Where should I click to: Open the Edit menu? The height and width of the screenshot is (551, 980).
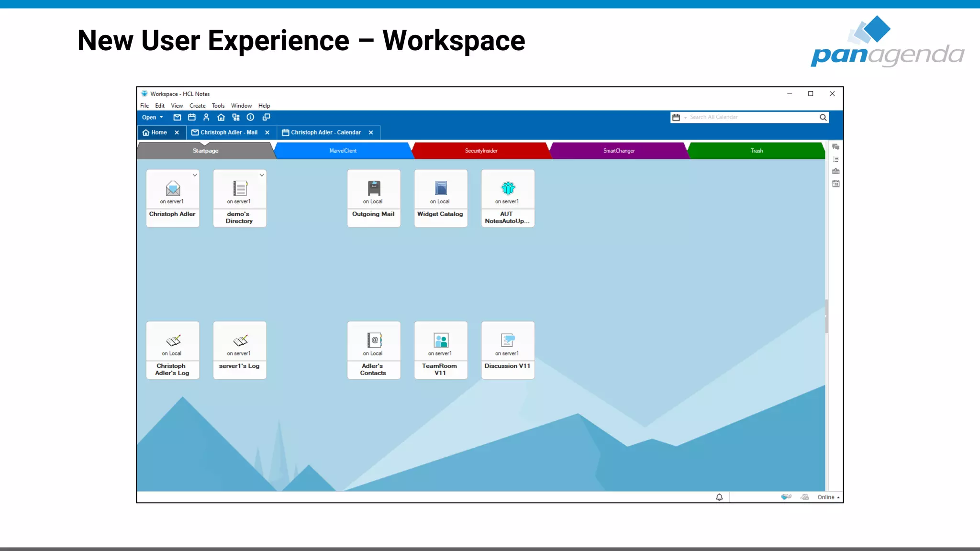pyautogui.click(x=160, y=106)
